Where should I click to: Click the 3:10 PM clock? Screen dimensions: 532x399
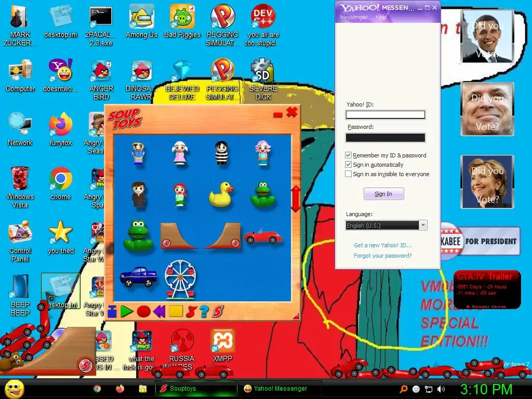point(486,389)
